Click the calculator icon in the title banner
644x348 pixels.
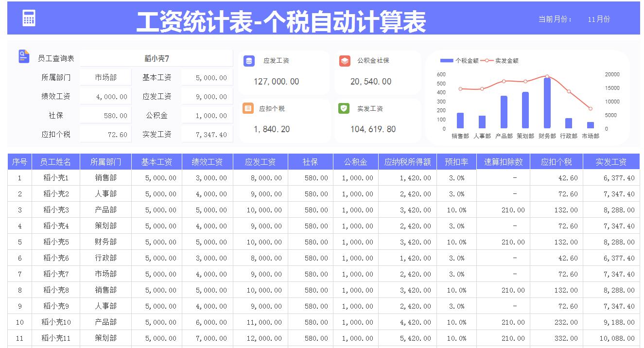[x=28, y=17]
